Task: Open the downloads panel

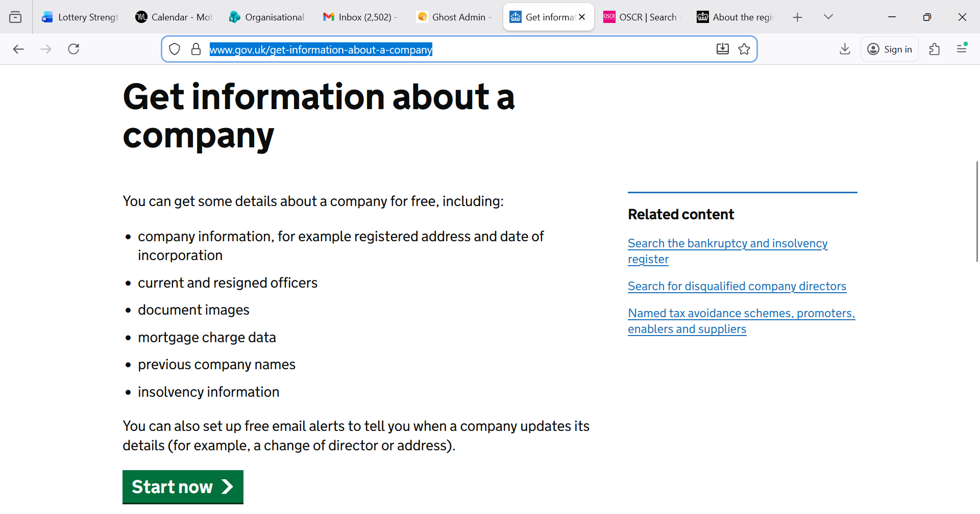Action: coord(845,49)
